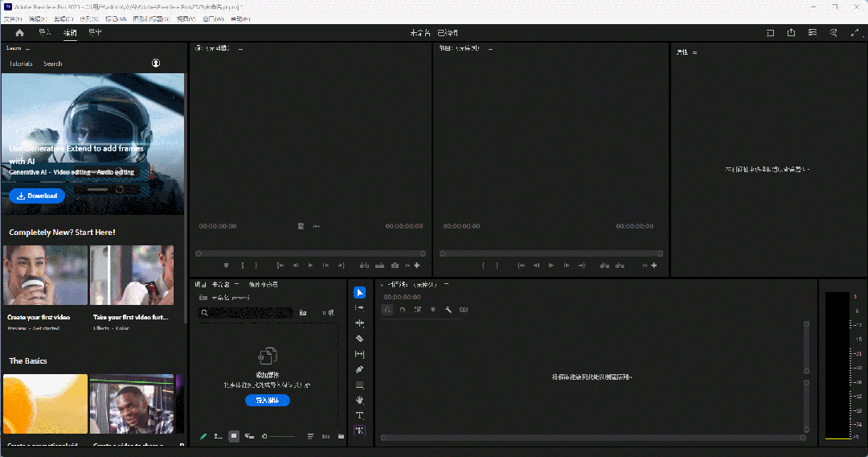The height and width of the screenshot is (457, 868).
Task: Select the Razor tool
Action: coord(359,339)
